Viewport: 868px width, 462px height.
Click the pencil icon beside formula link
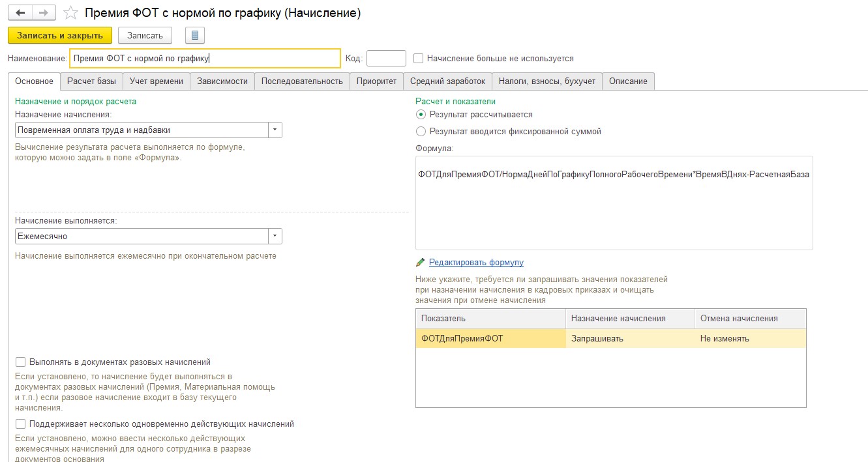[x=421, y=263]
